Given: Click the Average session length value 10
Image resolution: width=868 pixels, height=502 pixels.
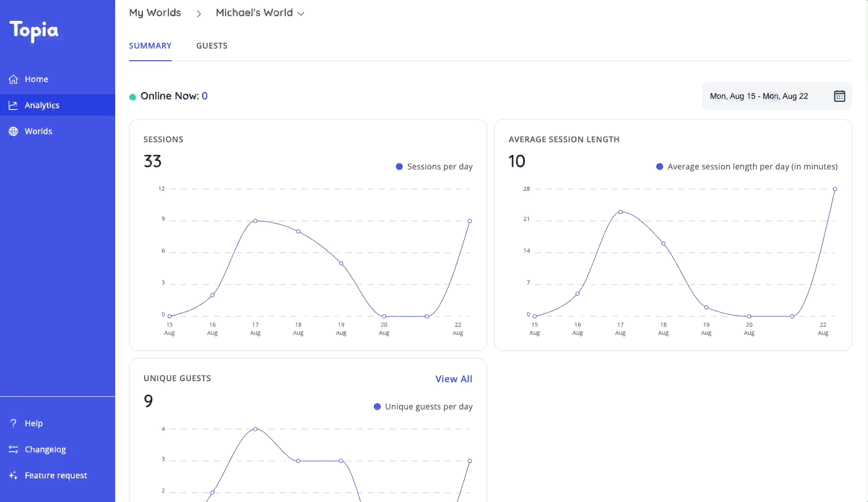Looking at the screenshot, I should (517, 161).
